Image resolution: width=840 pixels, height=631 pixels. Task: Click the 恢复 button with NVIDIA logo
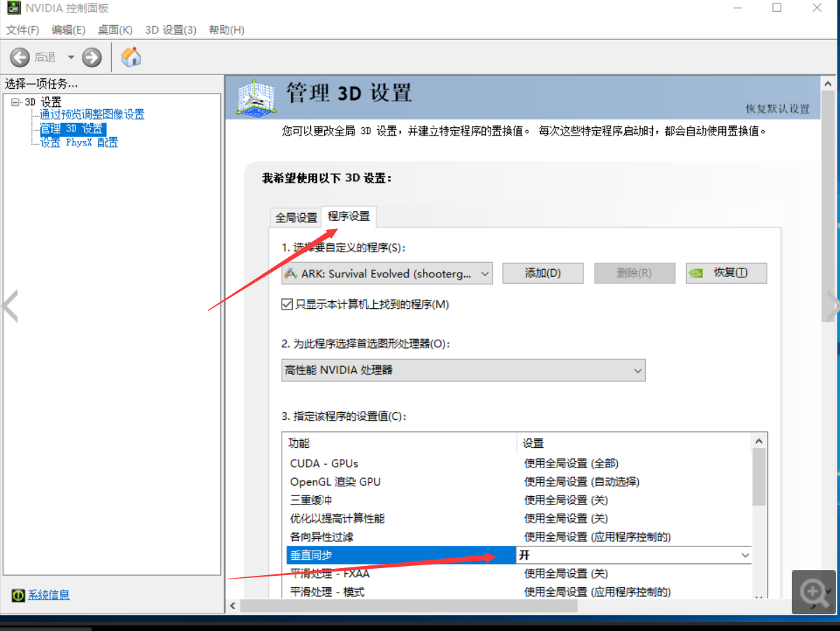tap(726, 273)
